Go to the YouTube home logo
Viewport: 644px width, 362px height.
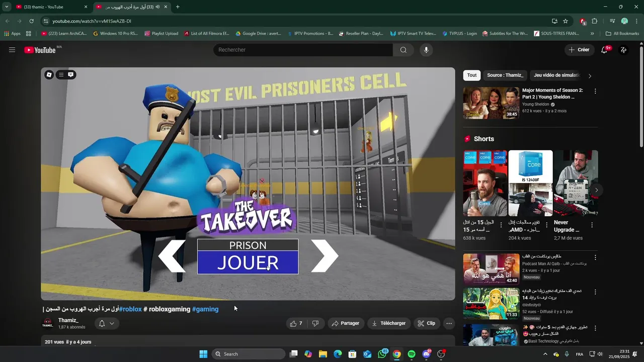coord(40,50)
